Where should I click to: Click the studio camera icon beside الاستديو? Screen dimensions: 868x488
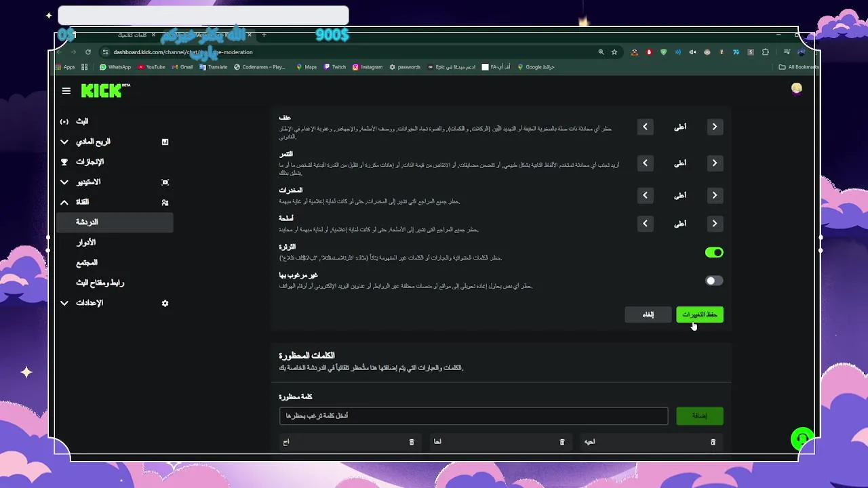tap(165, 182)
